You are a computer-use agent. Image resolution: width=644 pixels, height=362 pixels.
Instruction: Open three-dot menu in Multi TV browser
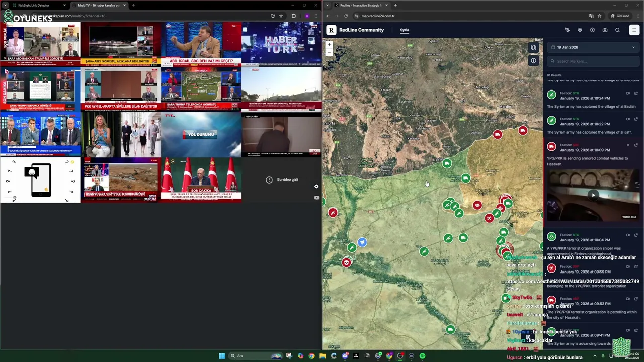click(x=316, y=16)
